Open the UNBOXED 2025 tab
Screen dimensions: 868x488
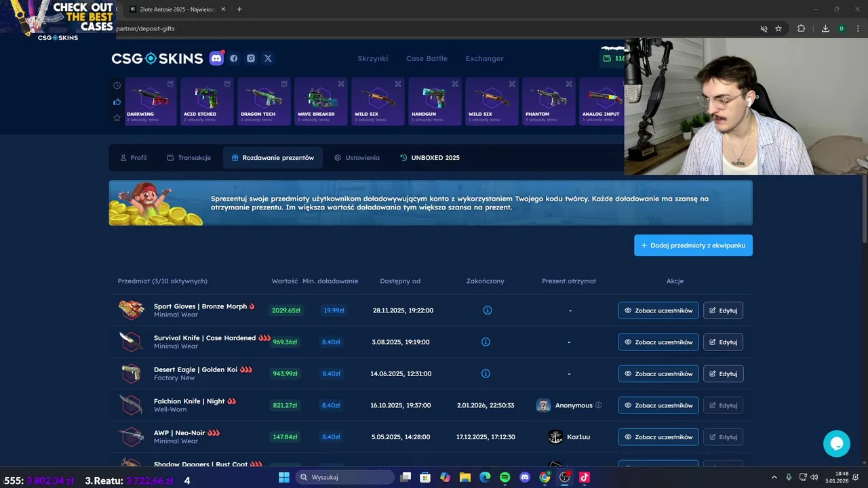coord(430,158)
